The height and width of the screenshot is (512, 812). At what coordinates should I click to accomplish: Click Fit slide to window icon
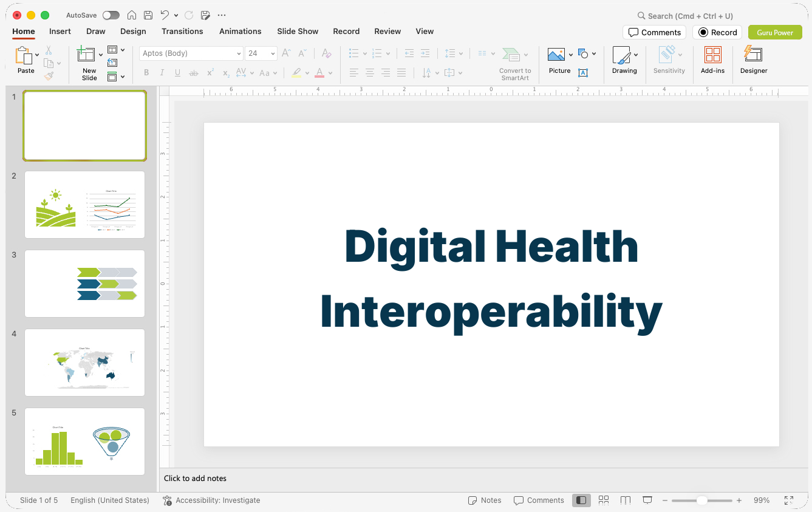click(x=789, y=500)
